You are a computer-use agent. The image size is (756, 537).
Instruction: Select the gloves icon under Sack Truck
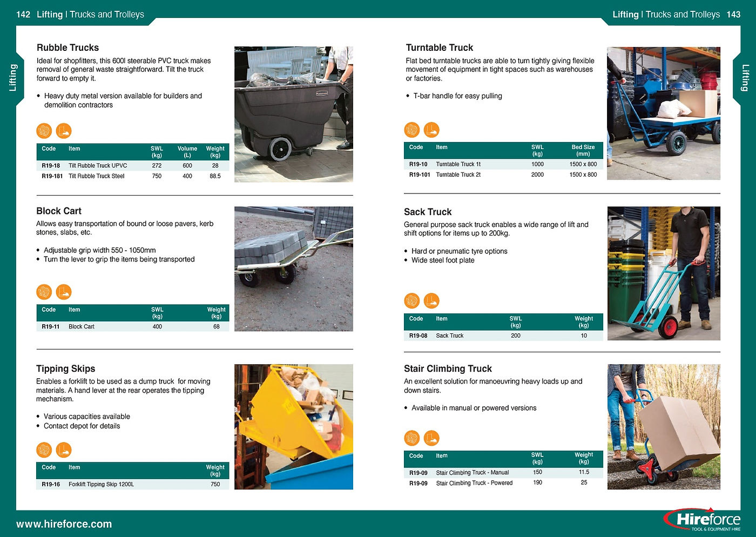412,300
